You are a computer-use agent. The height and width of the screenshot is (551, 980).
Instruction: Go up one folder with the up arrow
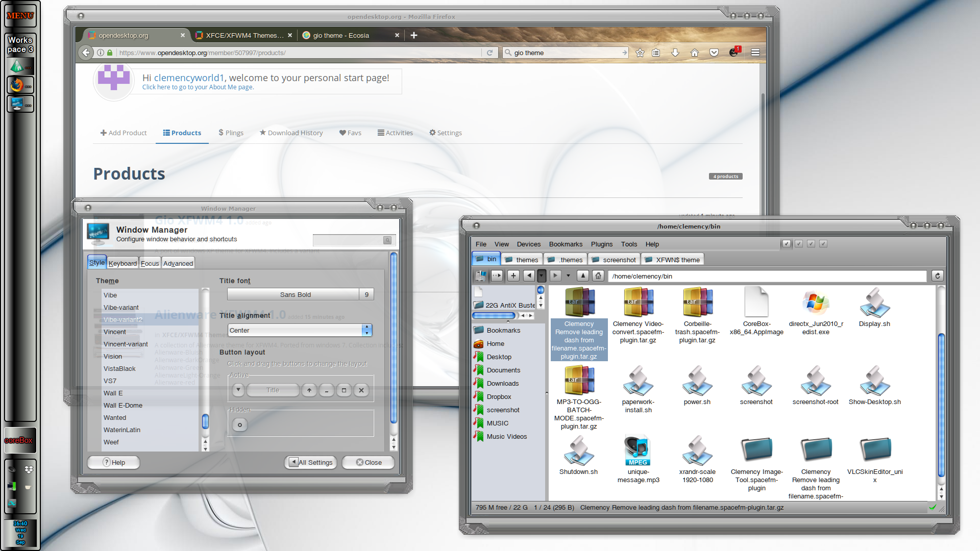click(583, 276)
